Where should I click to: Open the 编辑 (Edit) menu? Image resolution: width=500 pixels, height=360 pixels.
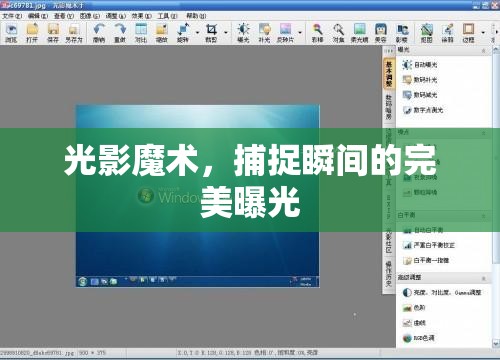pos(38,16)
